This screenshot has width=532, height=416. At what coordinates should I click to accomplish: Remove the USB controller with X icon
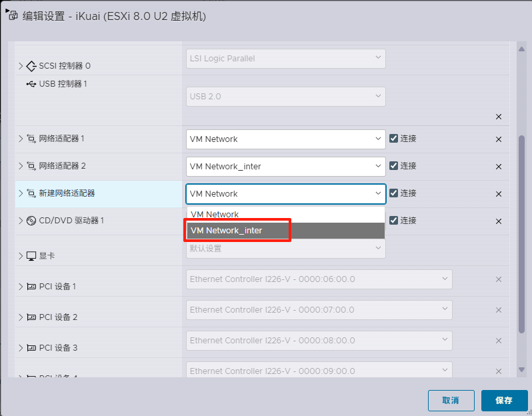click(499, 117)
